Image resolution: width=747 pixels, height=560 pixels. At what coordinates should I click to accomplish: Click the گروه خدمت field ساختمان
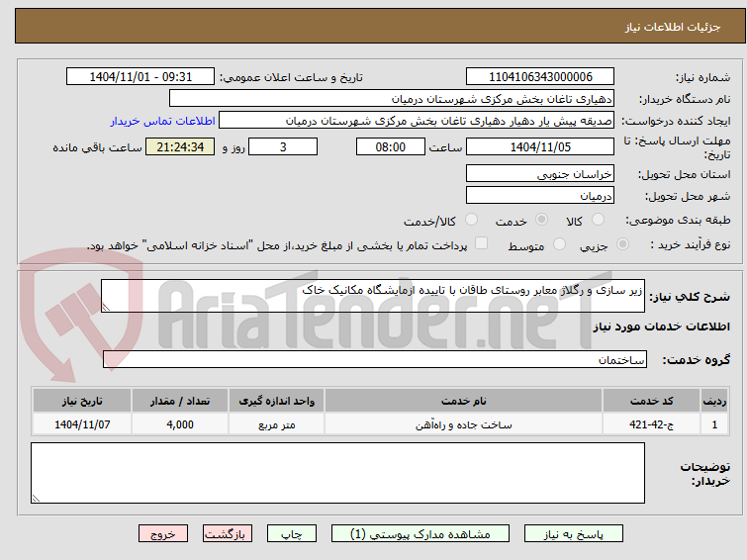pos(374,359)
